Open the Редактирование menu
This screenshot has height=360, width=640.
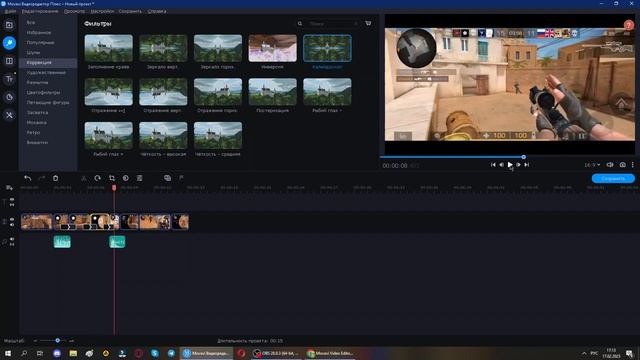pos(40,11)
